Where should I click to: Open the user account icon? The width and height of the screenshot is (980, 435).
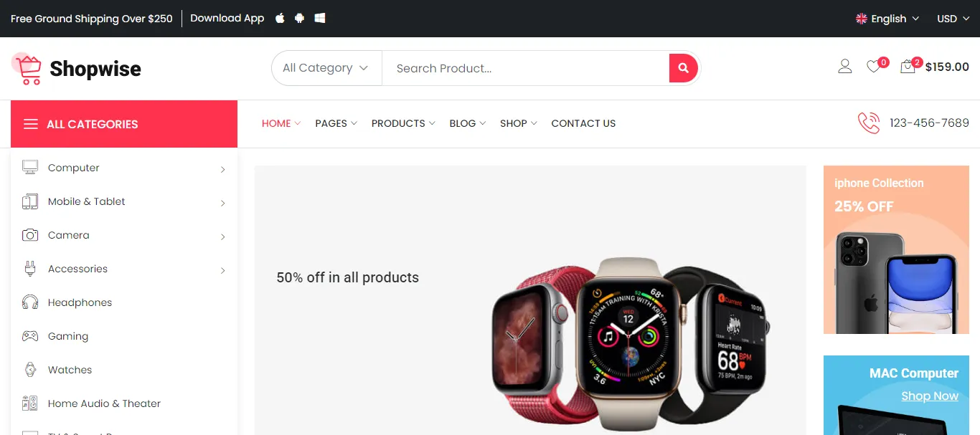845,67
